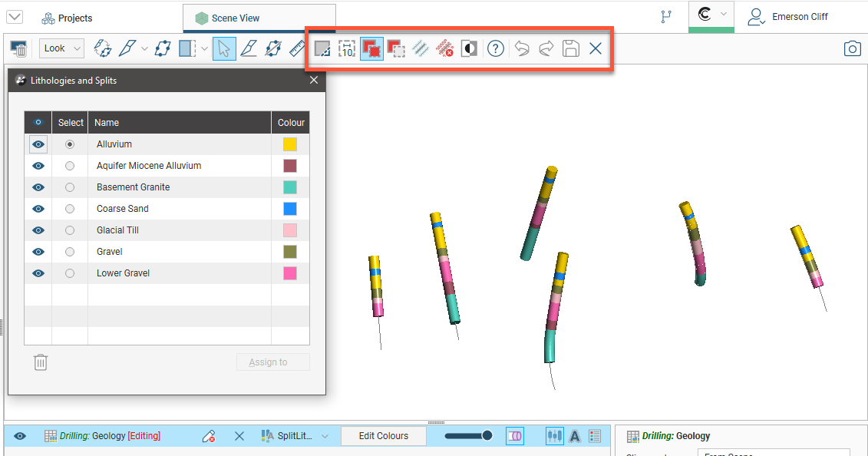Click the undo arrow in toolbar
Image resolution: width=868 pixels, height=456 pixels.
[x=521, y=49]
